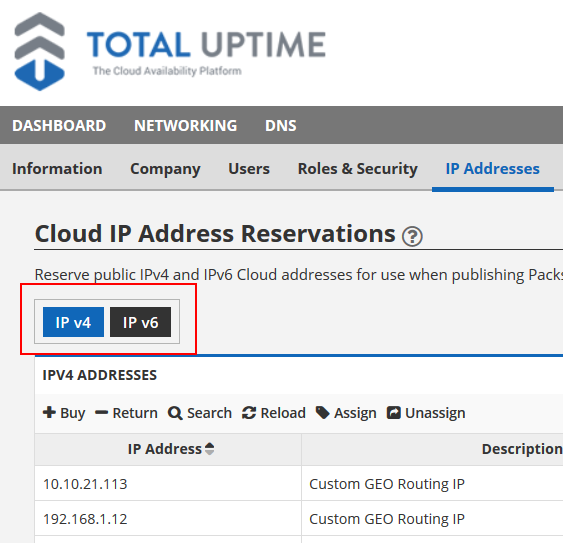Click Return to release an IP
The image size is (563, 543).
(126, 413)
